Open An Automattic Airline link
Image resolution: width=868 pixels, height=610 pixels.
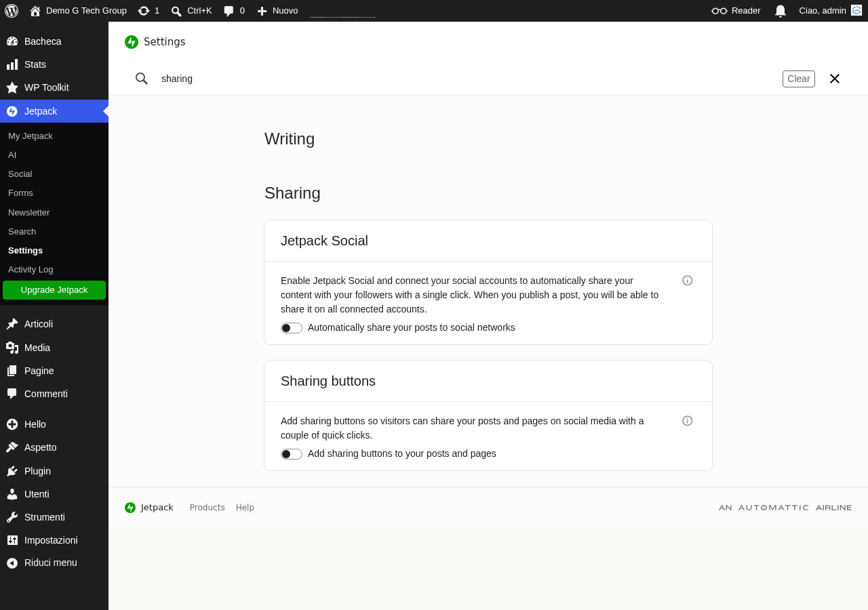785,508
